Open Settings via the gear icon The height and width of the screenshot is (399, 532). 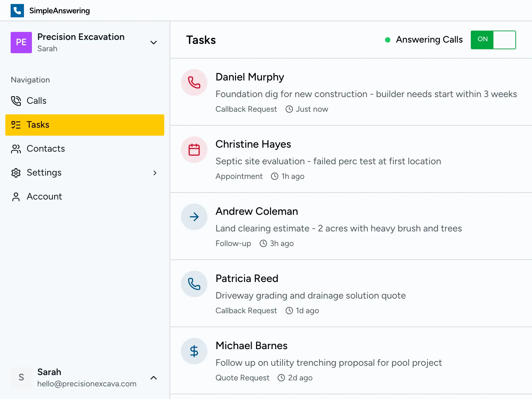point(16,173)
